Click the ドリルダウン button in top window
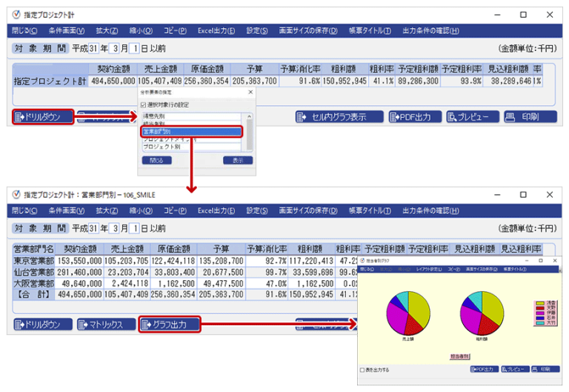The image size is (569, 392). point(43,116)
